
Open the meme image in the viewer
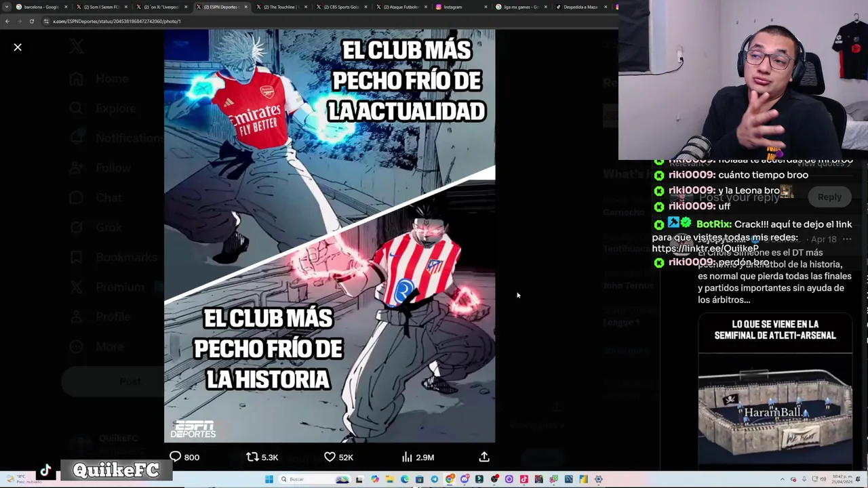pos(330,236)
